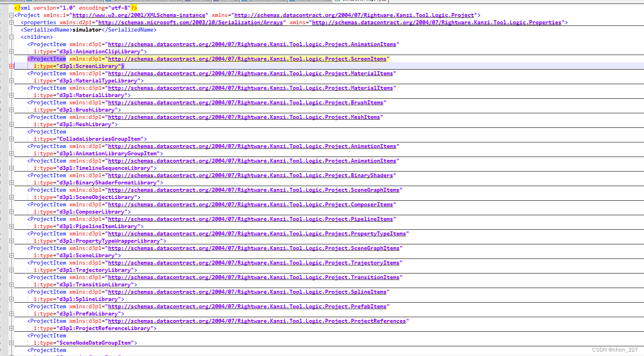Open the Project.ComposerItems URL

[251, 205]
